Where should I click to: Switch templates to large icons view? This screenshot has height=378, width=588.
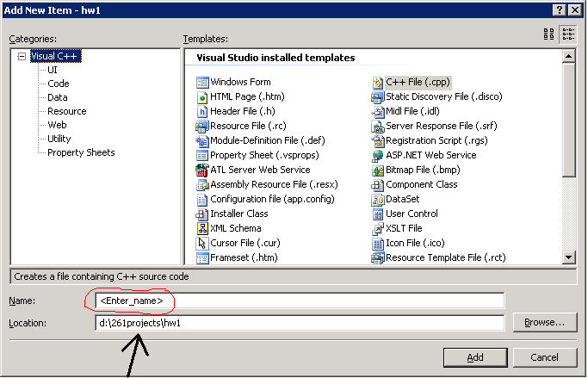click(x=549, y=34)
